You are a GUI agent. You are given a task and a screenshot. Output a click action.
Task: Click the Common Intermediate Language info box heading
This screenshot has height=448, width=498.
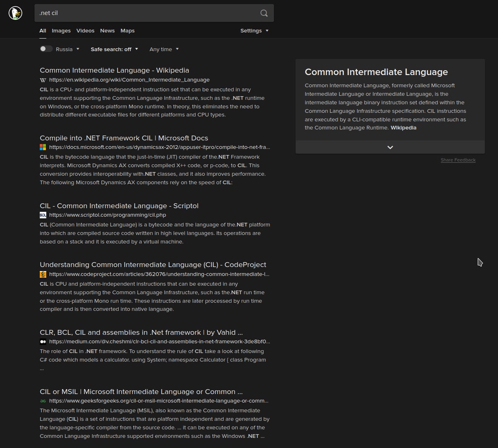click(376, 72)
